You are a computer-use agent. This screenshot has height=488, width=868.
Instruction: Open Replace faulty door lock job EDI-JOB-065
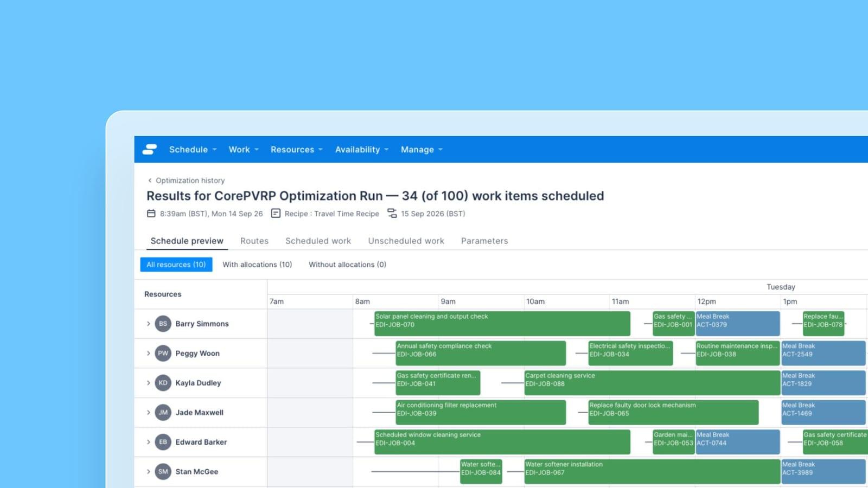(673, 412)
